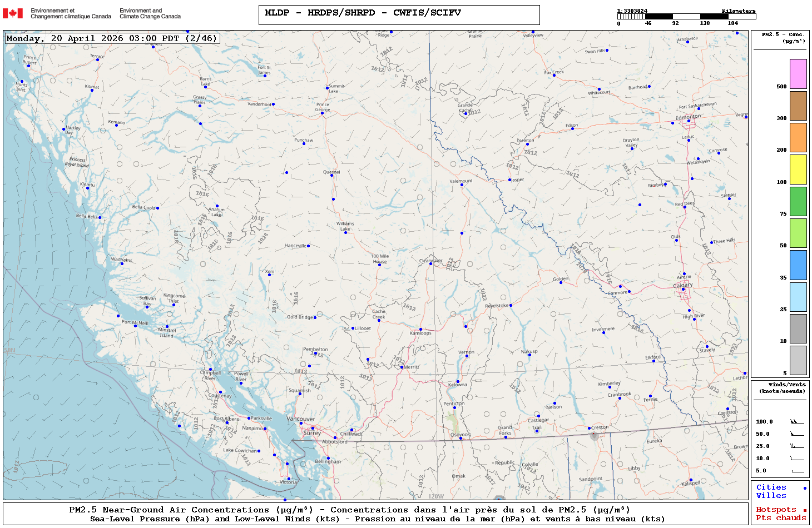Click the 50.0 knots wind barb symbol
Screen dimensions: 812x528
(797, 434)
